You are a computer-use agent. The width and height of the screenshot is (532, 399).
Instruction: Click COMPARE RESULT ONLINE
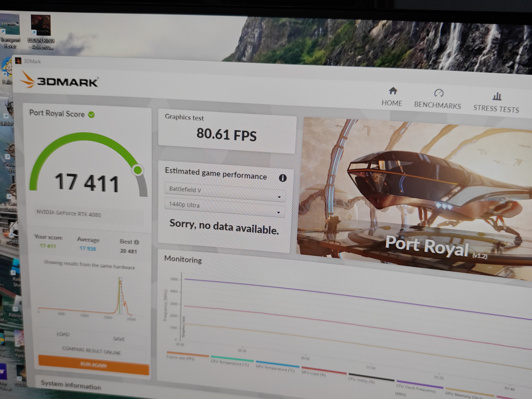(92, 351)
